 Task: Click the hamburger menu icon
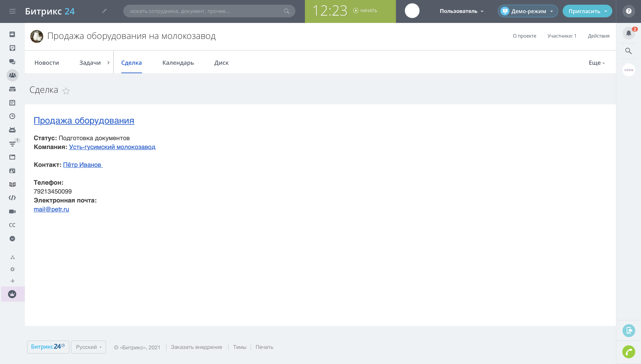12,11
